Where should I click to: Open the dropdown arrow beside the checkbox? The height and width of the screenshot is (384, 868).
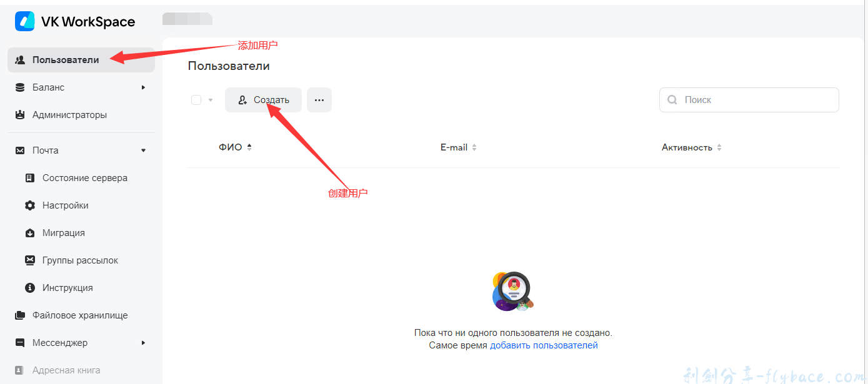point(211,100)
